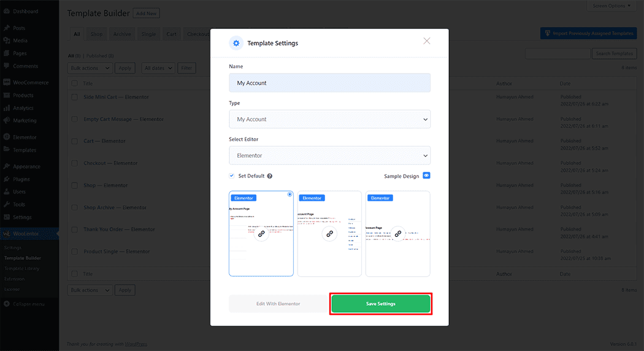Screen dimensions: 644x351
Task: Click the Template Settings gear icon
Action: tap(236, 43)
